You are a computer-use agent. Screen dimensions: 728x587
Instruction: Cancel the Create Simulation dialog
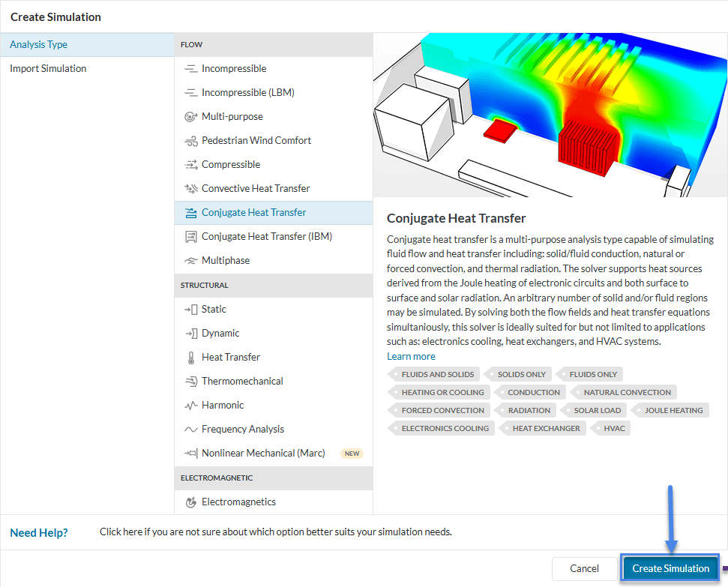(584, 568)
